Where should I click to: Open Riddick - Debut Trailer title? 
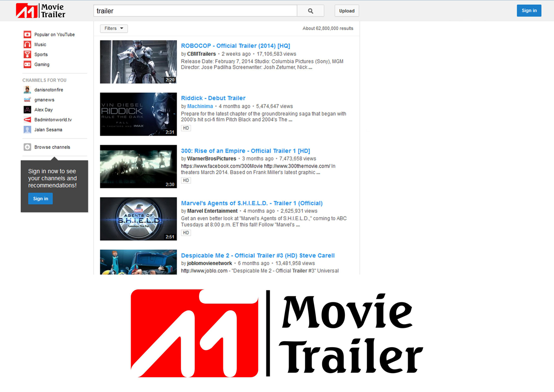coord(213,98)
